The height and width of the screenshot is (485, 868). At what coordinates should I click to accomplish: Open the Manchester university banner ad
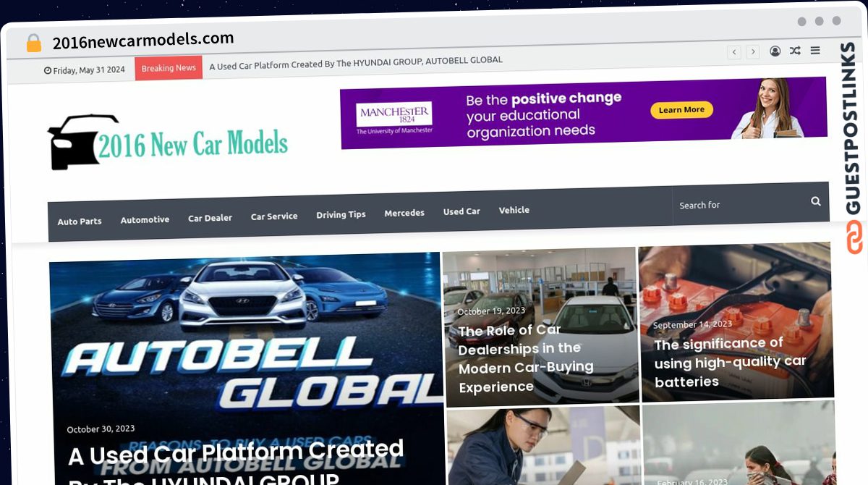(x=583, y=114)
